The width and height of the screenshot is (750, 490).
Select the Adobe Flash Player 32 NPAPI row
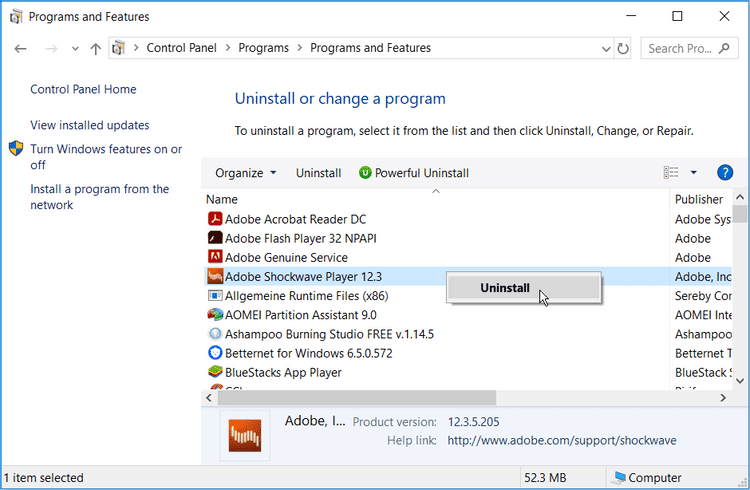468,238
